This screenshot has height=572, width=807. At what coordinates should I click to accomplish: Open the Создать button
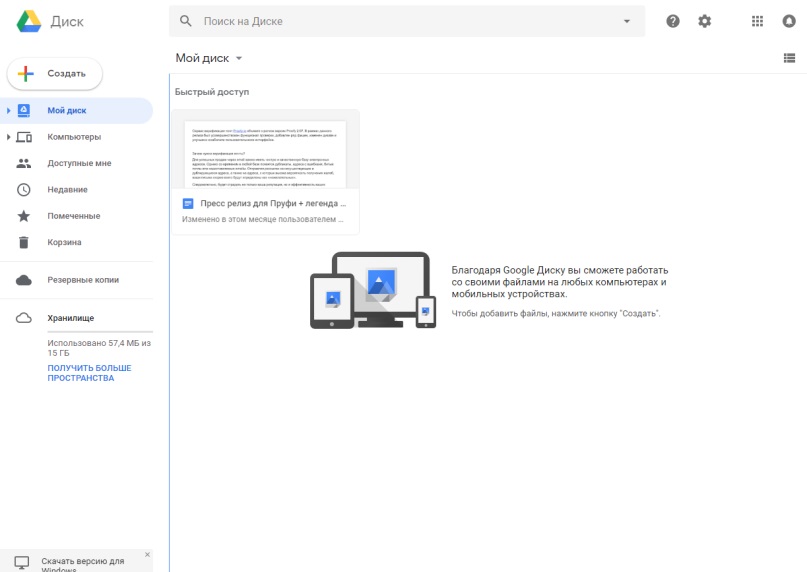55,74
